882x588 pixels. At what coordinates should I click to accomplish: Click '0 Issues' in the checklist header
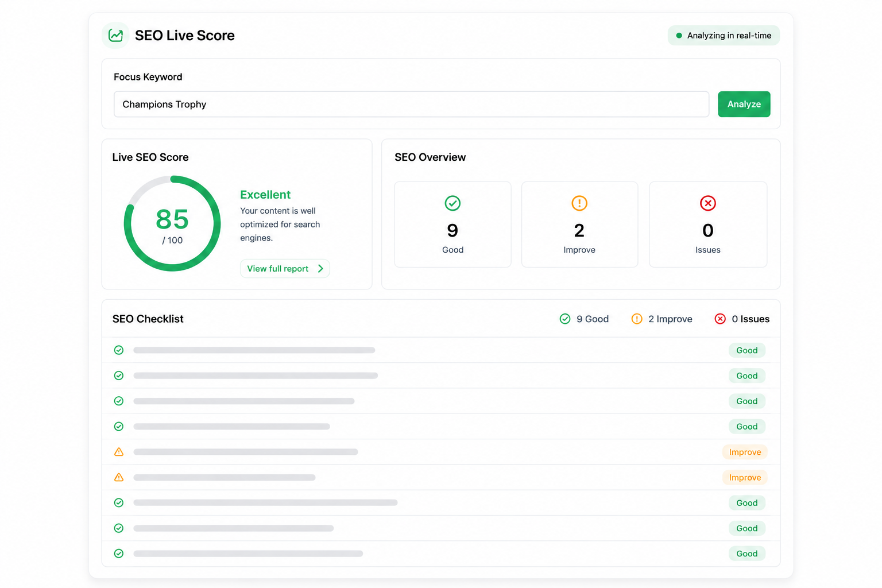[751, 319]
